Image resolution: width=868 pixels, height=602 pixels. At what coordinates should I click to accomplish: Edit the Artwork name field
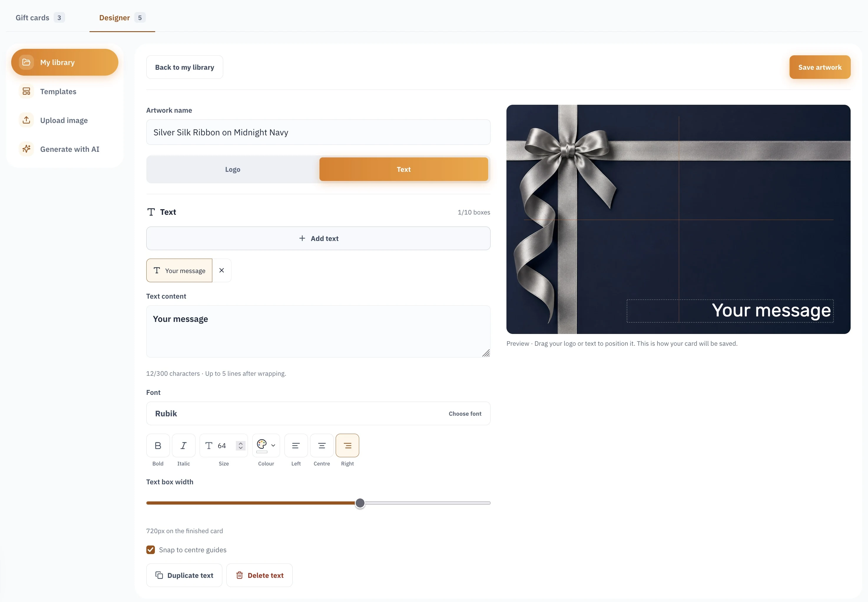(x=318, y=132)
